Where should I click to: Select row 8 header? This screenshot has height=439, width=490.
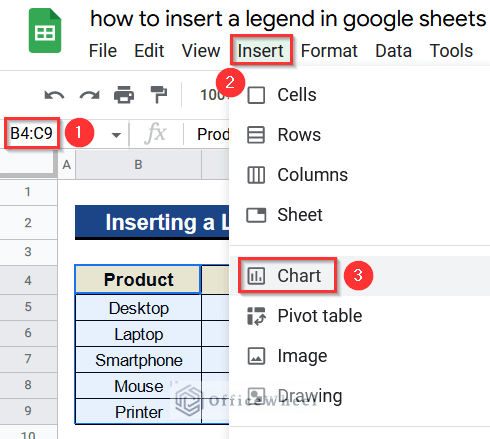point(28,385)
